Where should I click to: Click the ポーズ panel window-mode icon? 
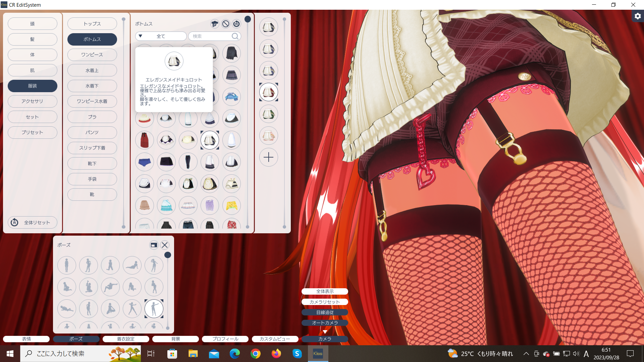(154, 245)
